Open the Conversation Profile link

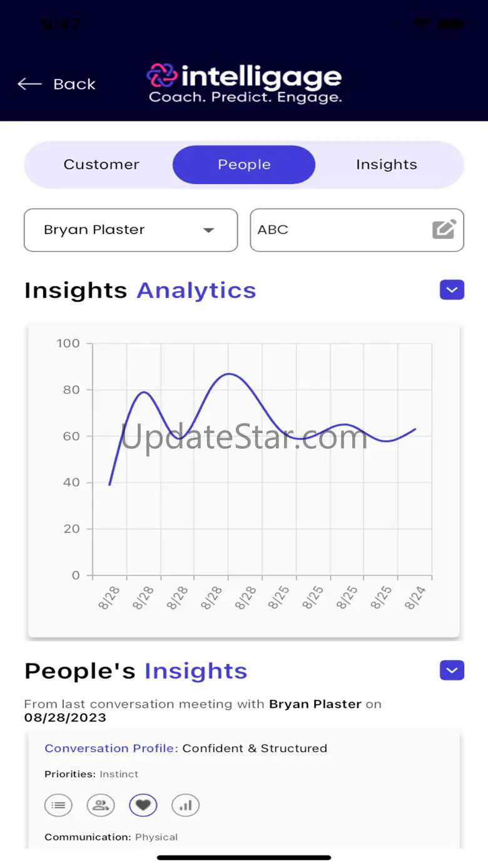[x=111, y=748]
